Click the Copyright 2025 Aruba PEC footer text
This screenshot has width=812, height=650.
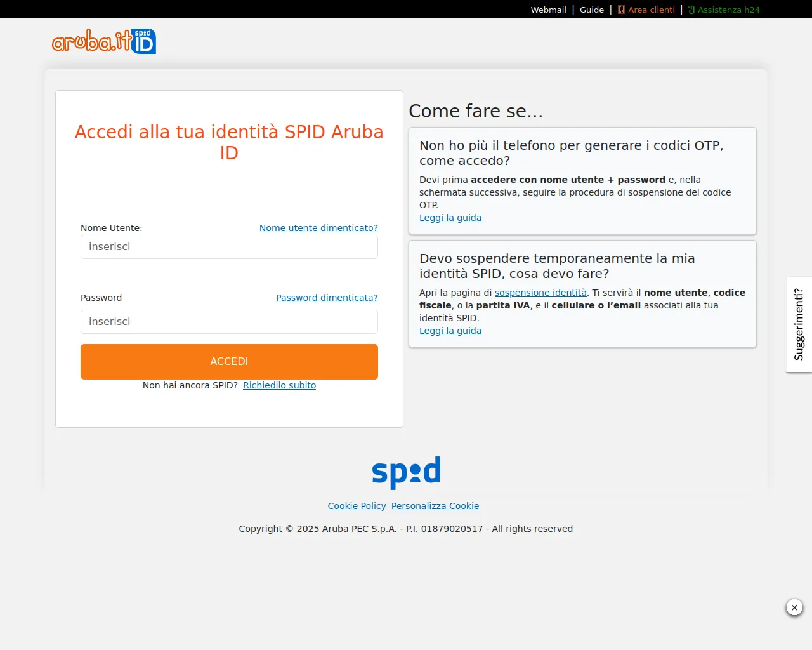pos(406,529)
